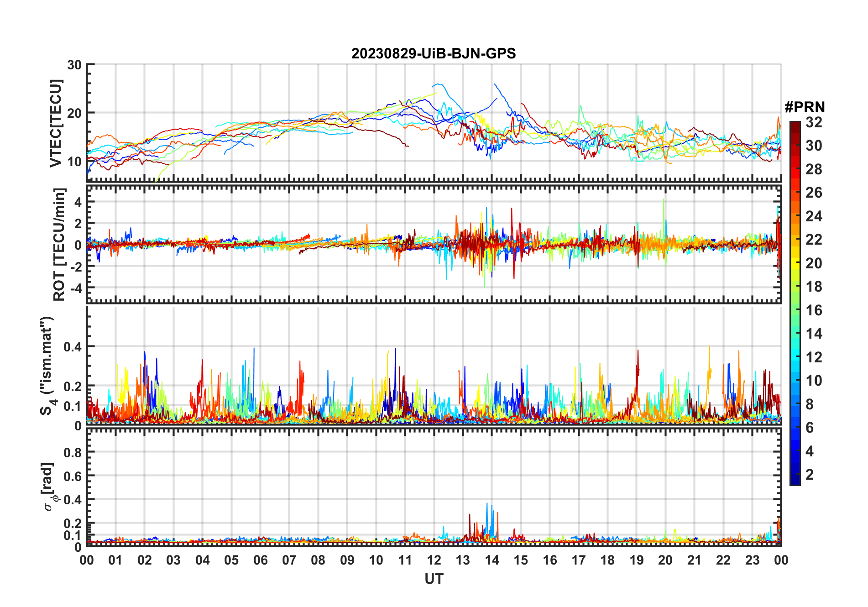Select hour 12 on the UT axis
This screenshot has height=607, width=868.
tap(434, 560)
